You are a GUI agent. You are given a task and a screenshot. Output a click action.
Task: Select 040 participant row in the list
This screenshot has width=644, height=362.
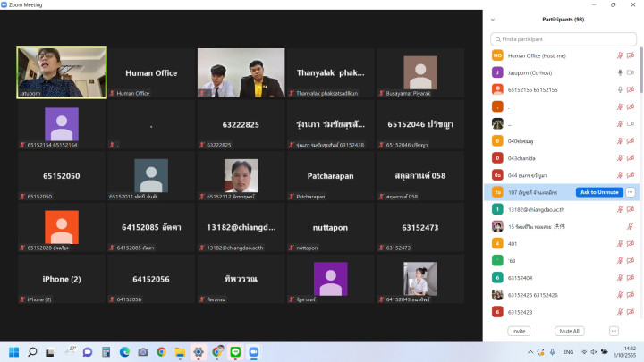pos(563,141)
